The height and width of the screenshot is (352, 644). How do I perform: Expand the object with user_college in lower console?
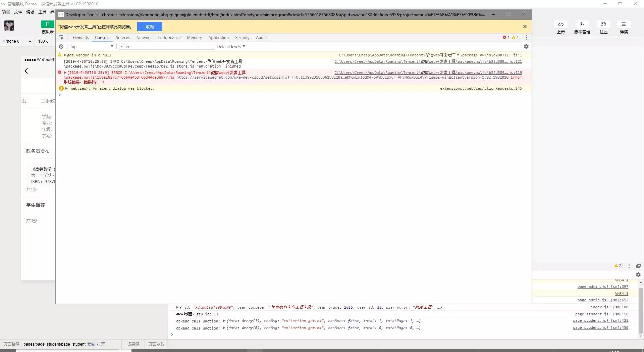[x=177, y=307]
